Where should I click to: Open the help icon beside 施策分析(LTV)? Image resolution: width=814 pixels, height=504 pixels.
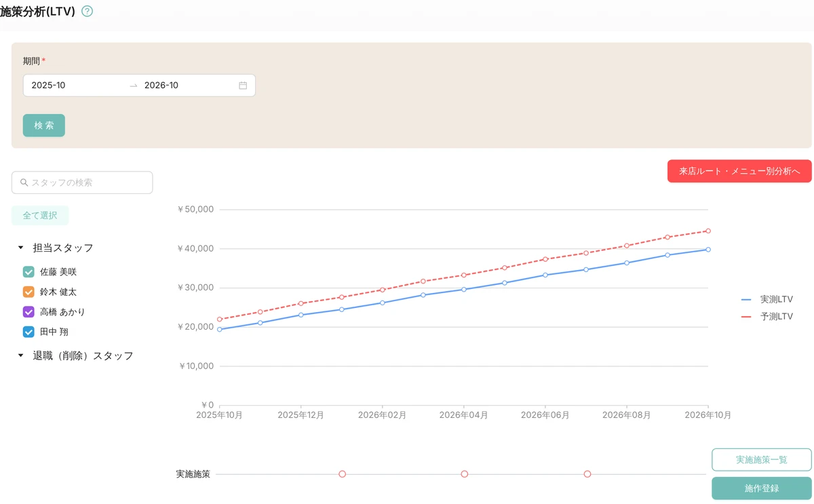tap(87, 11)
